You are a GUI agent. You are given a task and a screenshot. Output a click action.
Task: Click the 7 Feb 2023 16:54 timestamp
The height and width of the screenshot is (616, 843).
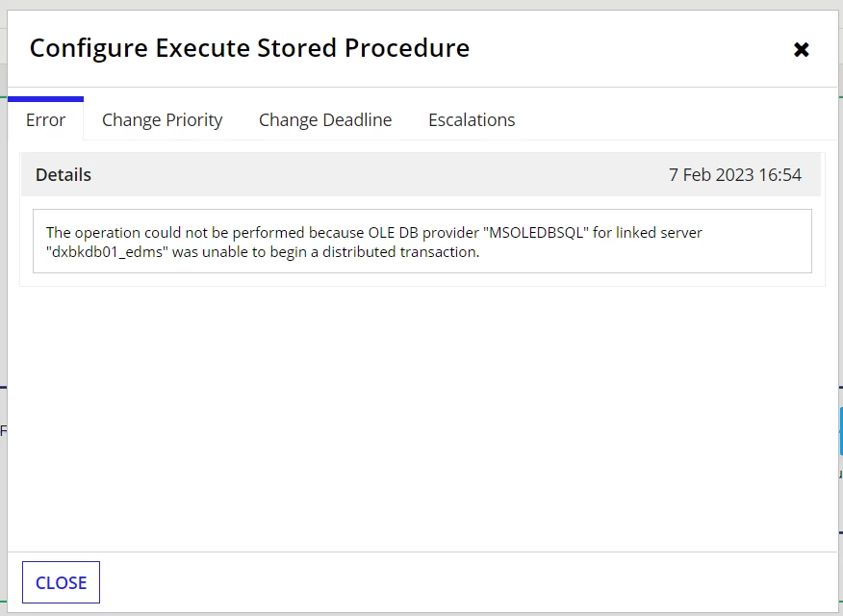point(735,175)
